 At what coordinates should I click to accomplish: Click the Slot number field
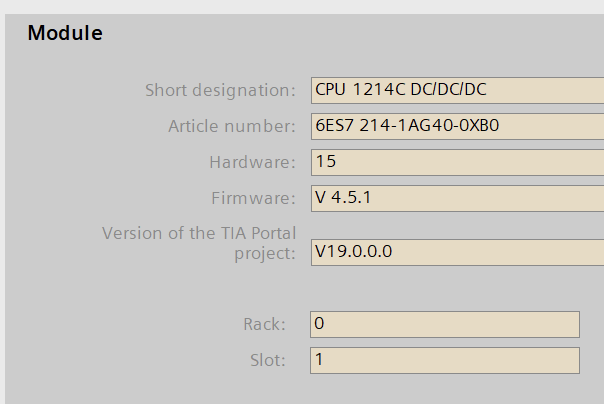pos(445,360)
